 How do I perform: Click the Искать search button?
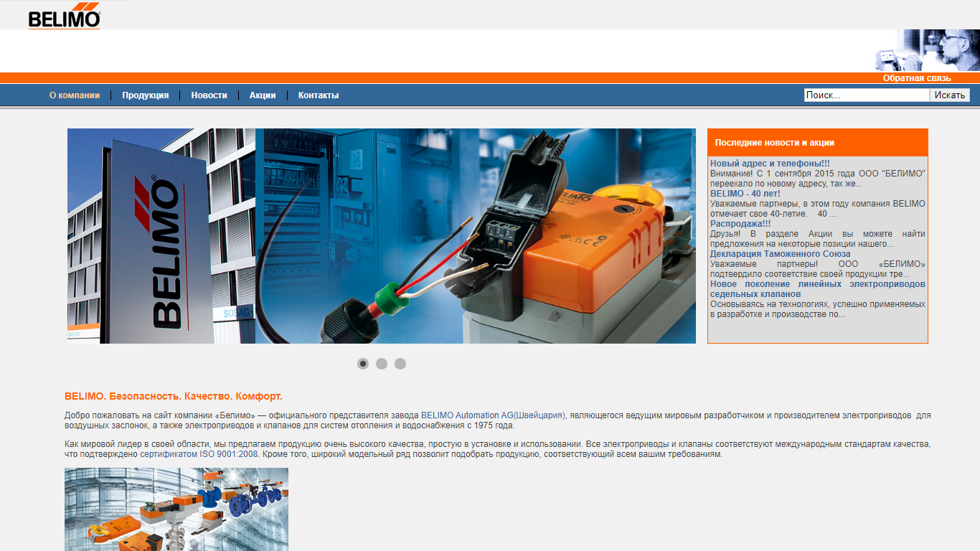(950, 95)
